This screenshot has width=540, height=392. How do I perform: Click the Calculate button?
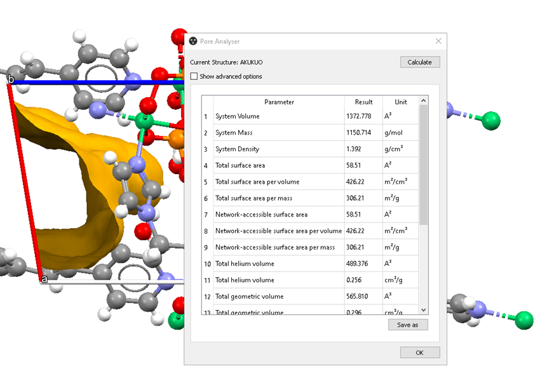[x=419, y=62]
